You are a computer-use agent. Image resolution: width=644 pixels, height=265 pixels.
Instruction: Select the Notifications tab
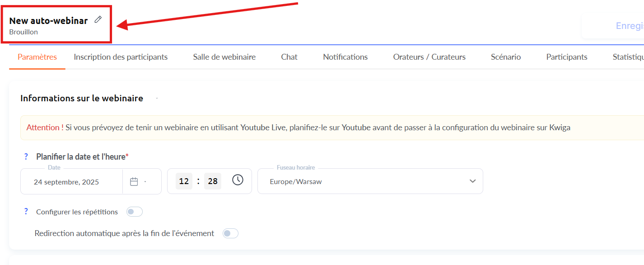pos(345,57)
